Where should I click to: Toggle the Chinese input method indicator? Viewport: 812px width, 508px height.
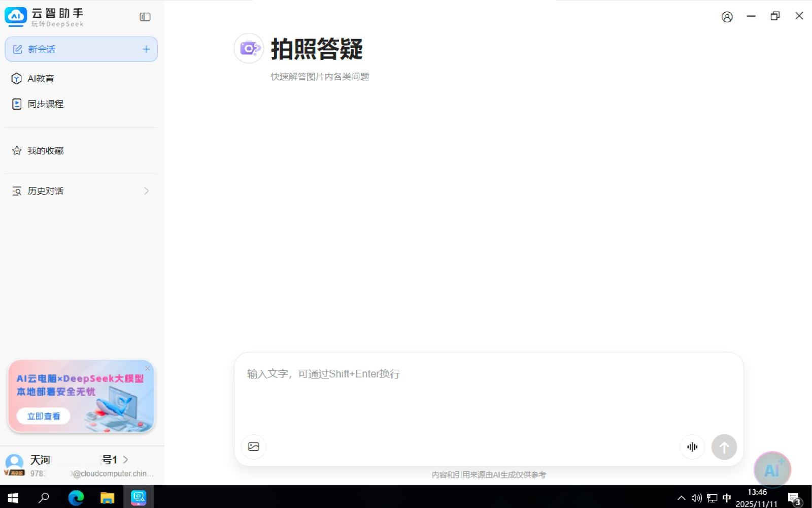[x=727, y=498]
